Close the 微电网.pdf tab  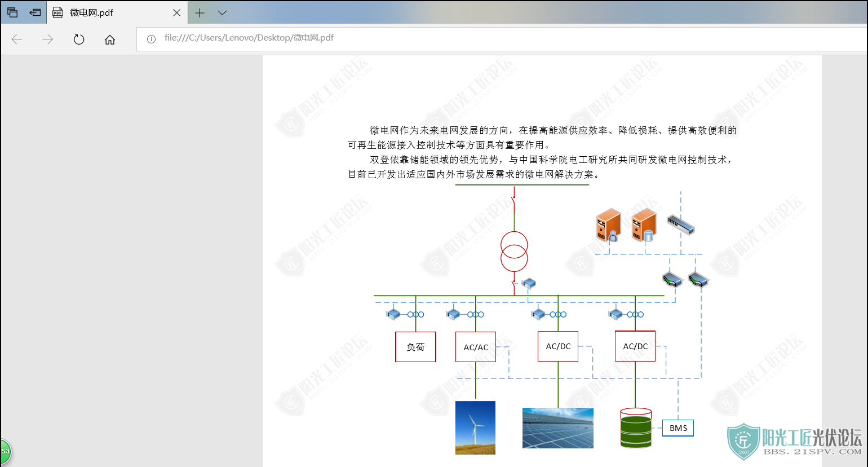point(176,12)
